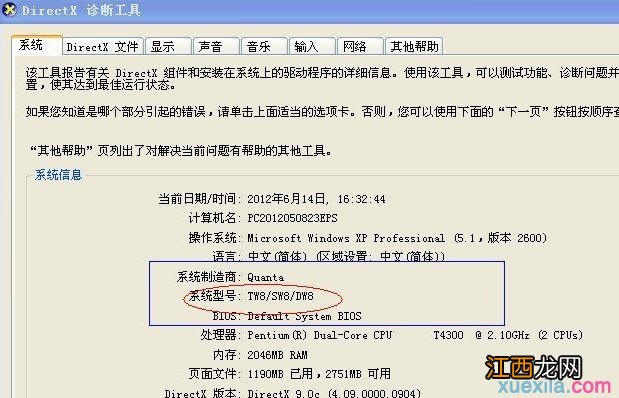Click Microsoft Windows XP Professional text

(x=346, y=238)
